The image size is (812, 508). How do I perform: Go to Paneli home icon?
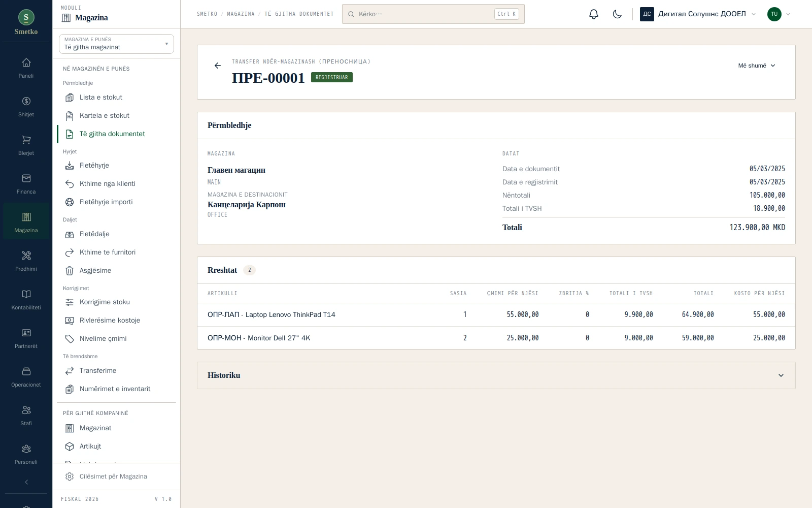(26, 68)
